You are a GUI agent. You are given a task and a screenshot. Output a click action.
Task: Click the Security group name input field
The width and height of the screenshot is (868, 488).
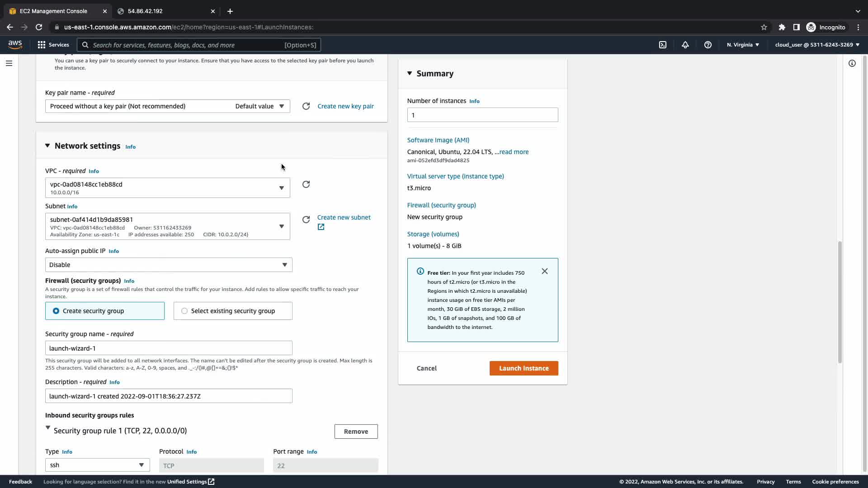point(169,348)
